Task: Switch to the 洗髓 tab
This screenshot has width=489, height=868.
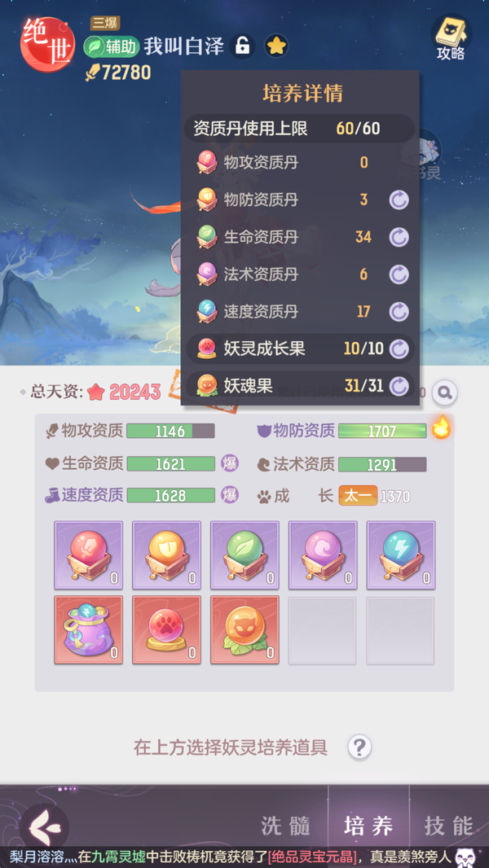Action: (284, 826)
